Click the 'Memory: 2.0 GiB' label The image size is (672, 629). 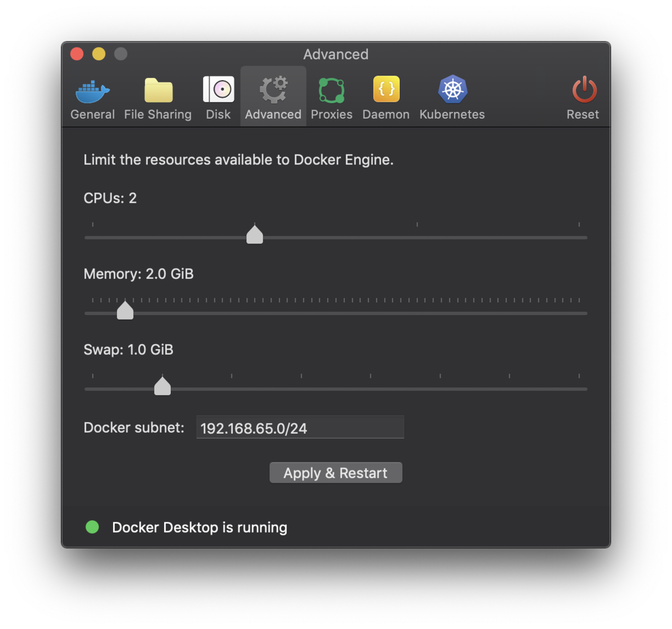pyautogui.click(x=139, y=274)
